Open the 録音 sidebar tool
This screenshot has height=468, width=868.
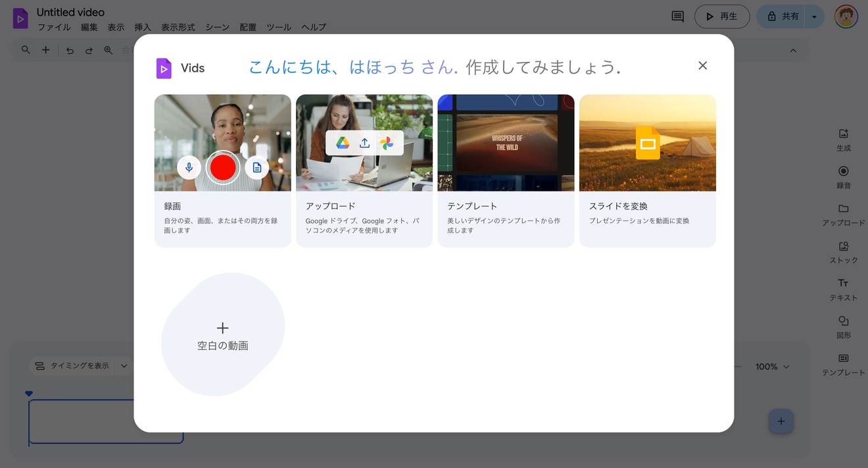point(844,177)
